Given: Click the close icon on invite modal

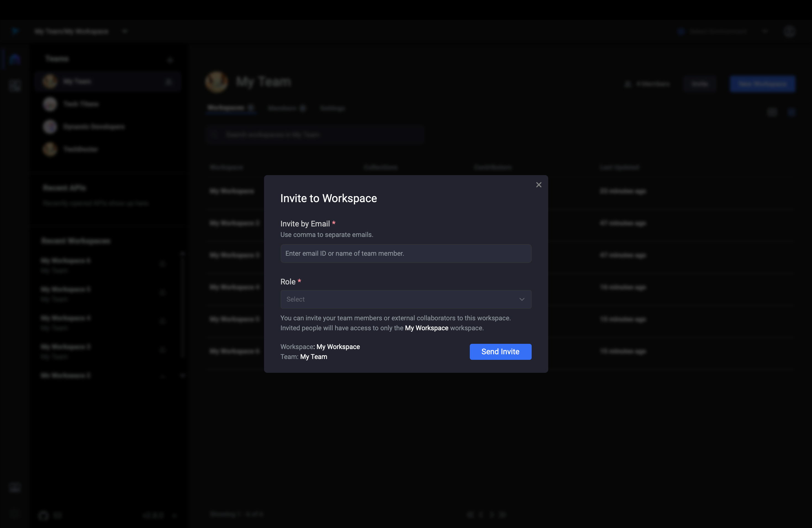Looking at the screenshot, I should point(539,185).
